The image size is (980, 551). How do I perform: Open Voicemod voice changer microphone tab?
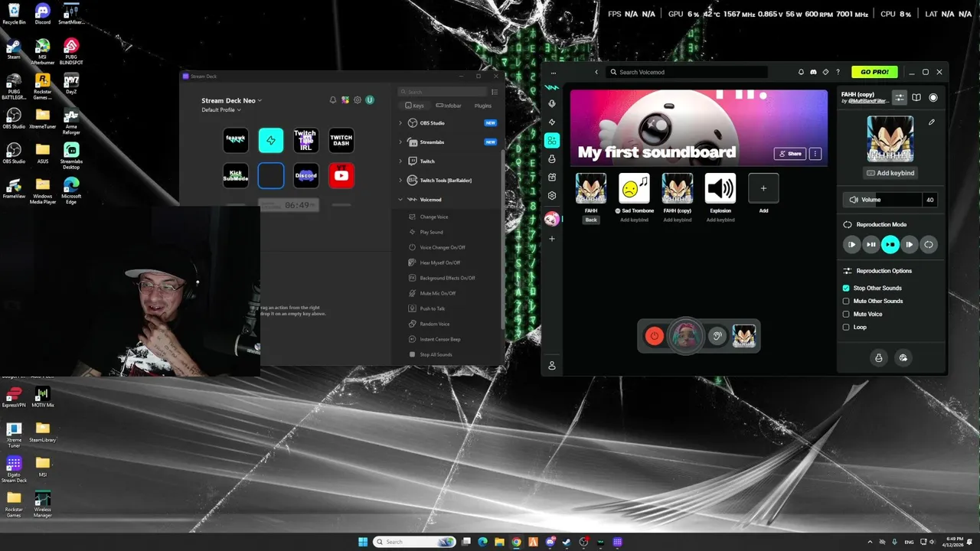[x=552, y=103]
